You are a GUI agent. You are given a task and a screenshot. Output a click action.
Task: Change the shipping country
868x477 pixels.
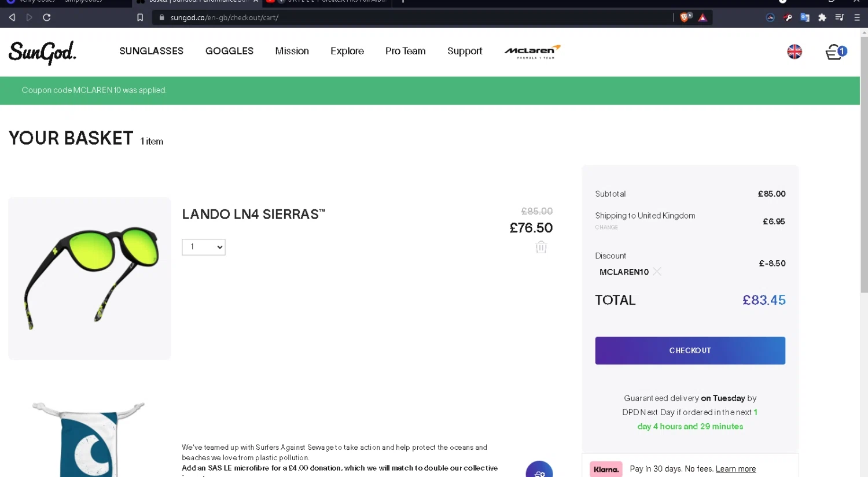(606, 227)
